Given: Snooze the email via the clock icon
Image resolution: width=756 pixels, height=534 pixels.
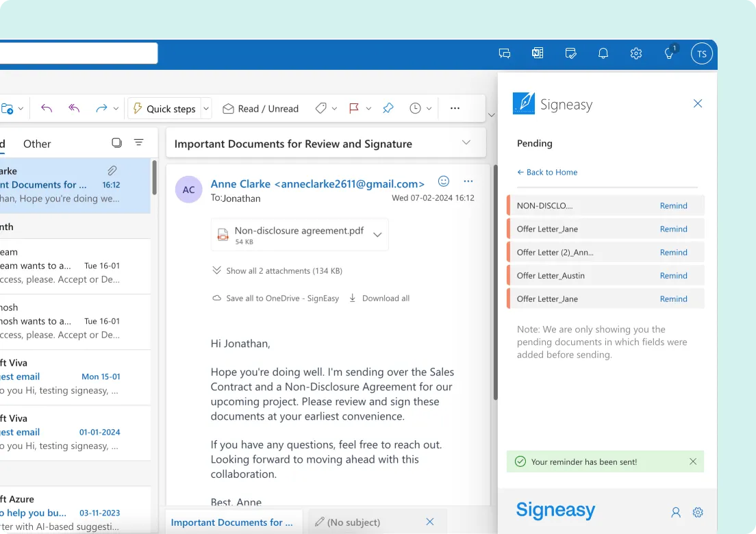Looking at the screenshot, I should [414, 108].
